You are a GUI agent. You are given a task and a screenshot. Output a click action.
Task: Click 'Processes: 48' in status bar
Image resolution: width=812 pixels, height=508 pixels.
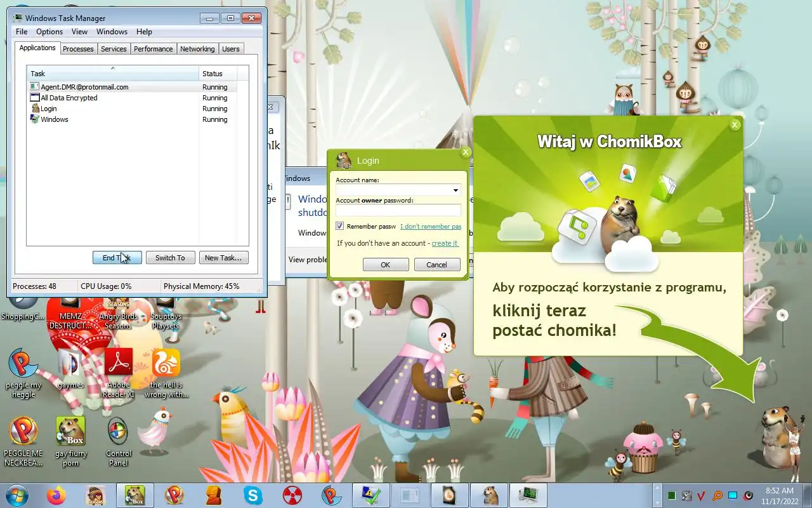pyautogui.click(x=34, y=286)
